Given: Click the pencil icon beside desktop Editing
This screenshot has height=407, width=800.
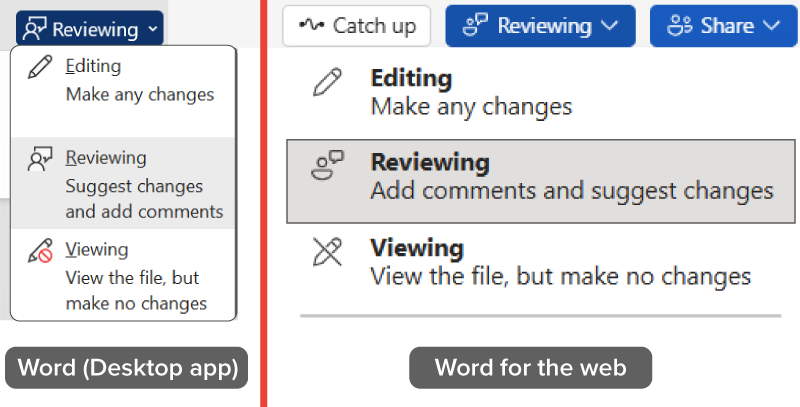Looking at the screenshot, I should click(x=40, y=67).
